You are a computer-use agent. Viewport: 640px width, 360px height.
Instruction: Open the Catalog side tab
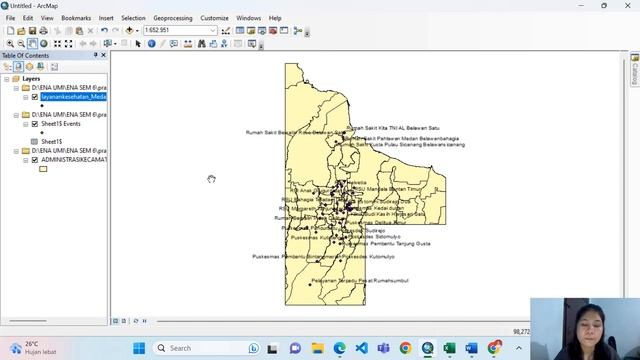(635, 69)
